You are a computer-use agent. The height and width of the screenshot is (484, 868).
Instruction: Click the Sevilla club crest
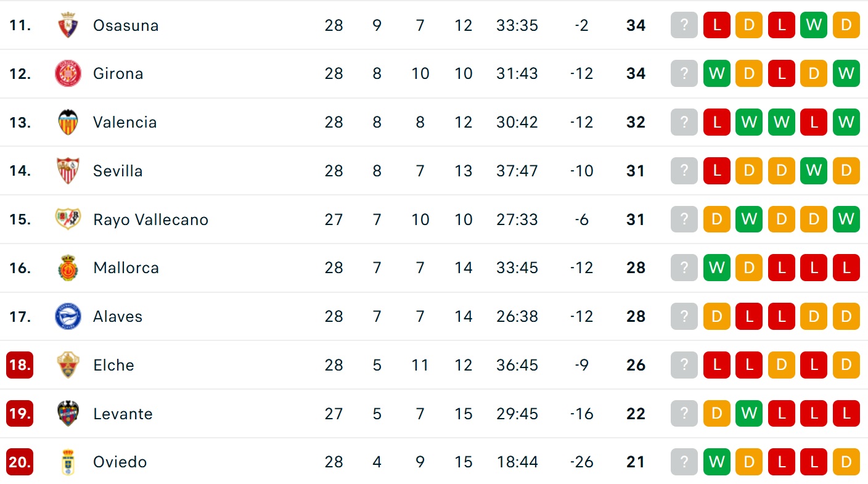[68, 171]
